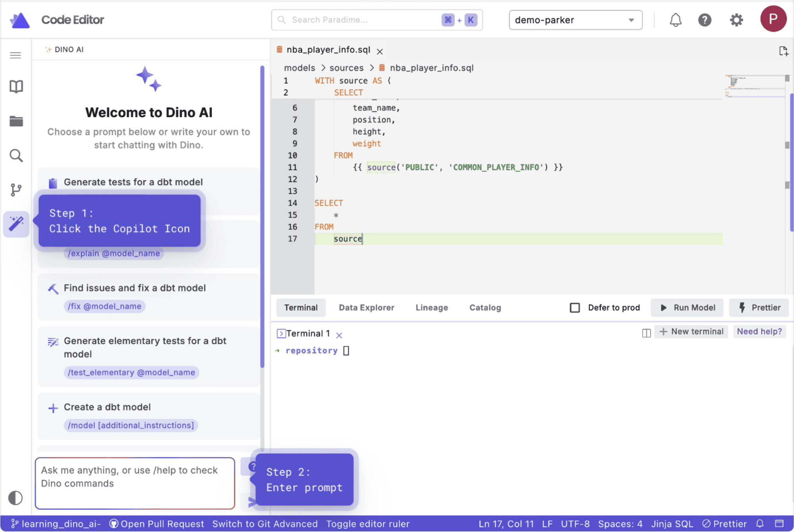The width and height of the screenshot is (794, 532).
Task: Click the Dino prompt input box
Action: tap(135, 483)
